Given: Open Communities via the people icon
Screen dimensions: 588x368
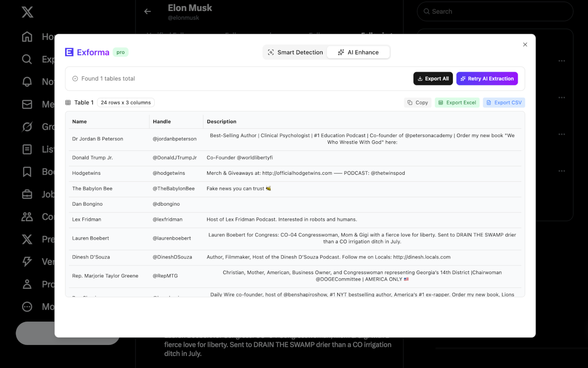Looking at the screenshot, I should tap(27, 217).
